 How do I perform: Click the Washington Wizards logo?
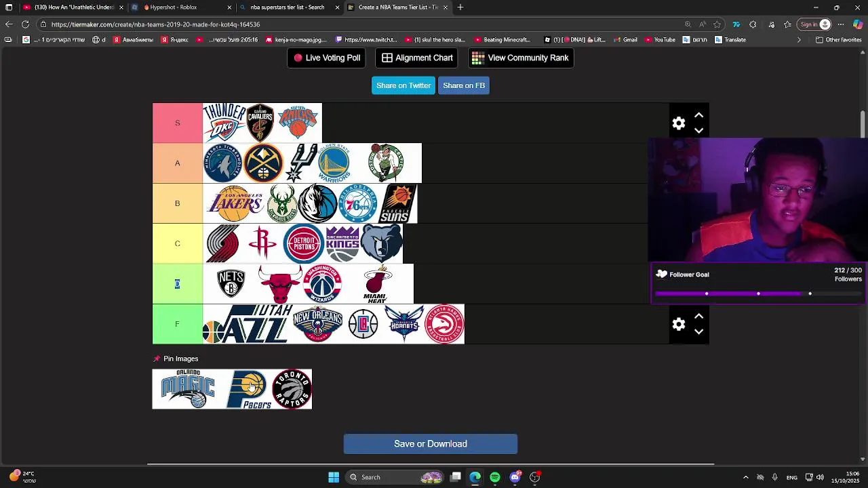click(x=322, y=284)
